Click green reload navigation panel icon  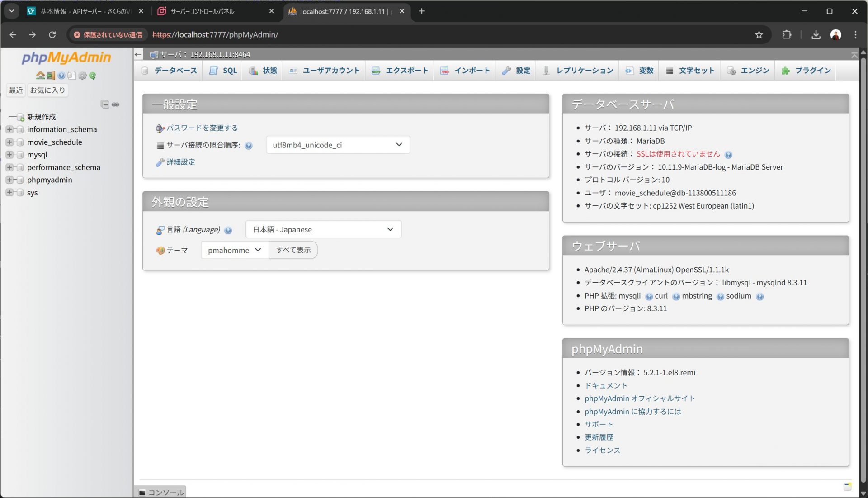tap(93, 76)
